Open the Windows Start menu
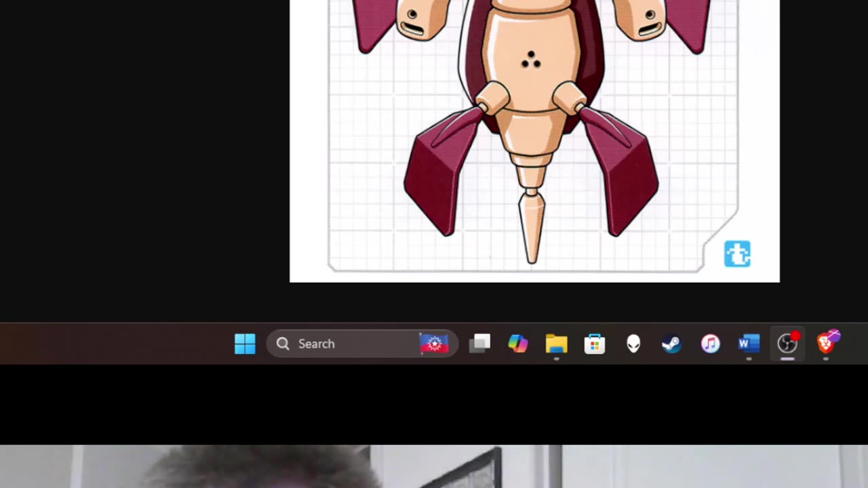The width and height of the screenshot is (868, 488). (x=245, y=344)
